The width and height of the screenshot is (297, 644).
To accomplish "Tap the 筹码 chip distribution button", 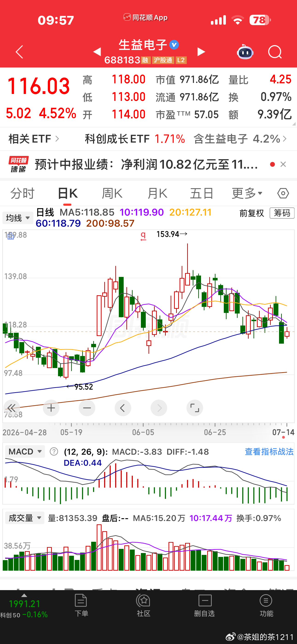I will (x=282, y=213).
